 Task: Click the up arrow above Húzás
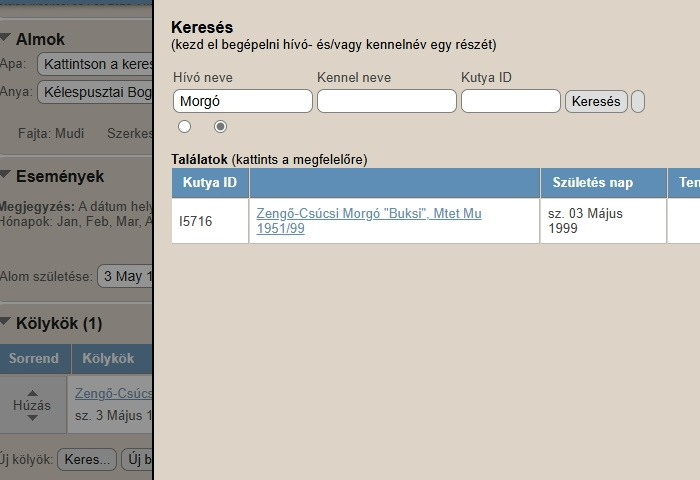(32, 392)
